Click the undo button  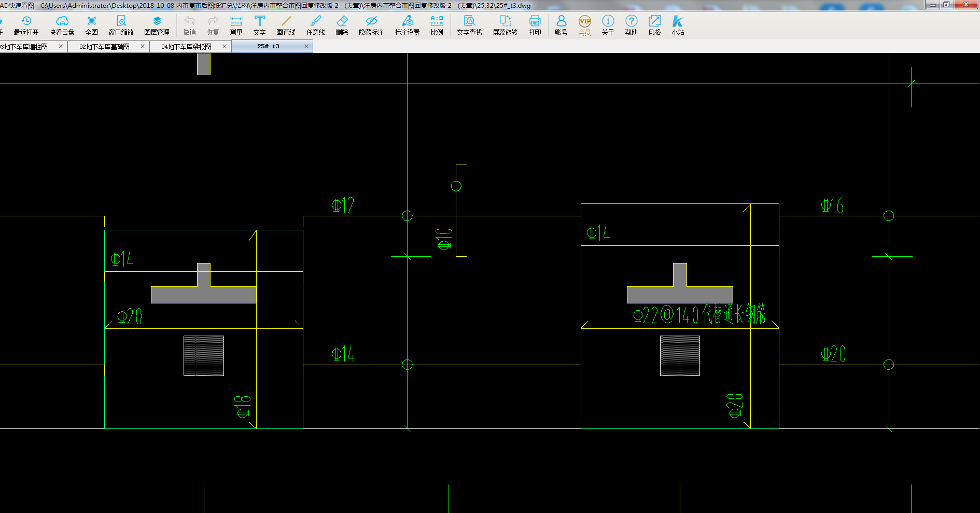pyautogui.click(x=190, y=25)
